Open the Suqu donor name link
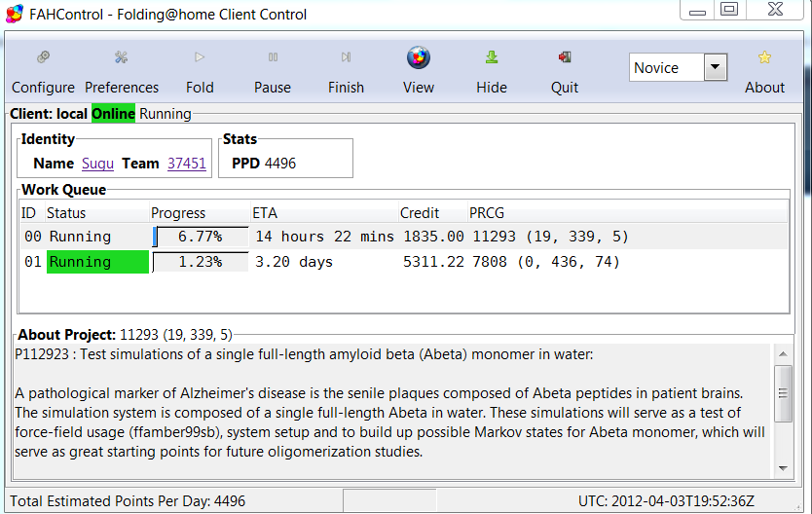812x514 pixels. (98, 164)
